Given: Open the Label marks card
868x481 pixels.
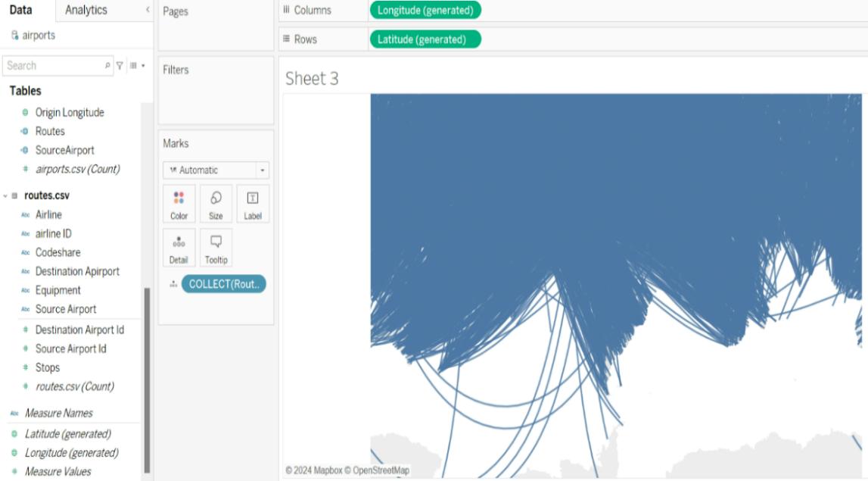Looking at the screenshot, I should tap(253, 205).
